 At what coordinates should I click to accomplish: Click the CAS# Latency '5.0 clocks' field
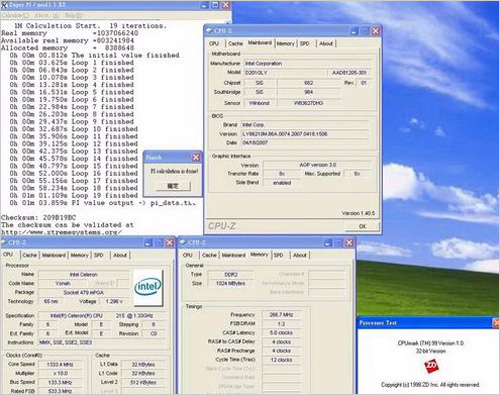coord(281,333)
